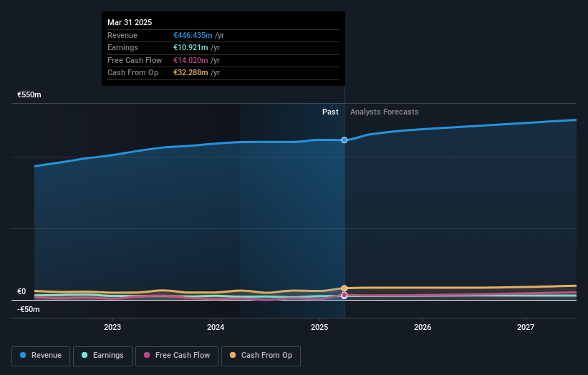Click the teal dot in Earnings legend
588x375 pixels.
click(85, 355)
